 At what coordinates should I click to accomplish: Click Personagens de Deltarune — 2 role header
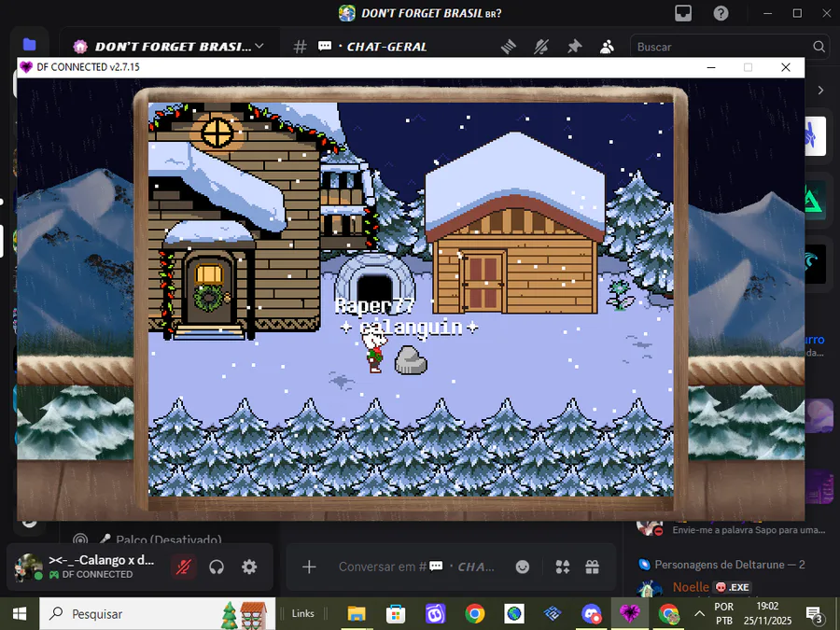[x=729, y=565]
